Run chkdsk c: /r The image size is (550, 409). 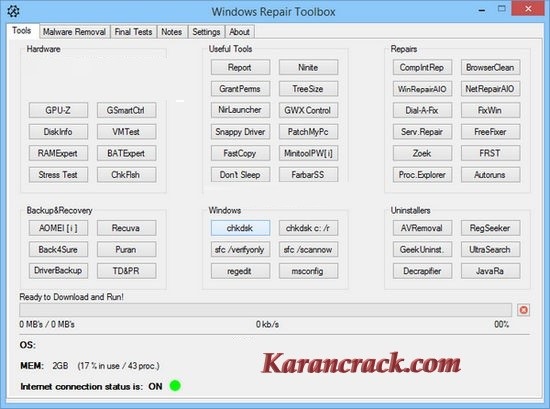click(x=308, y=228)
